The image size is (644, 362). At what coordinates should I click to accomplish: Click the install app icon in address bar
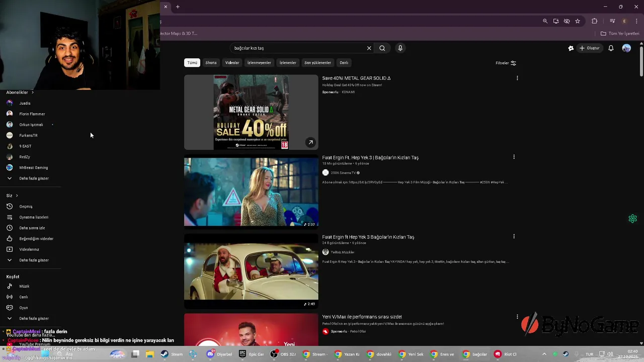point(556,21)
